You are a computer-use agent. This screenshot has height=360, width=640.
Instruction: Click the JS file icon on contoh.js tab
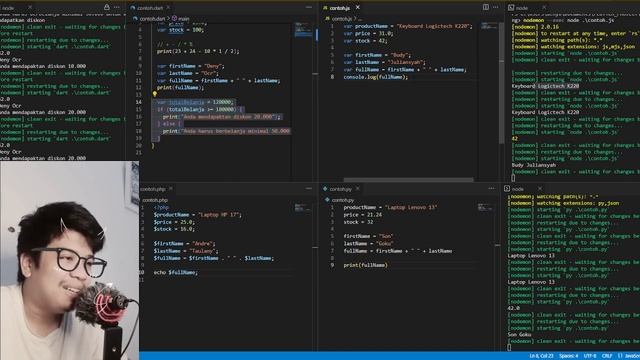coord(325,8)
